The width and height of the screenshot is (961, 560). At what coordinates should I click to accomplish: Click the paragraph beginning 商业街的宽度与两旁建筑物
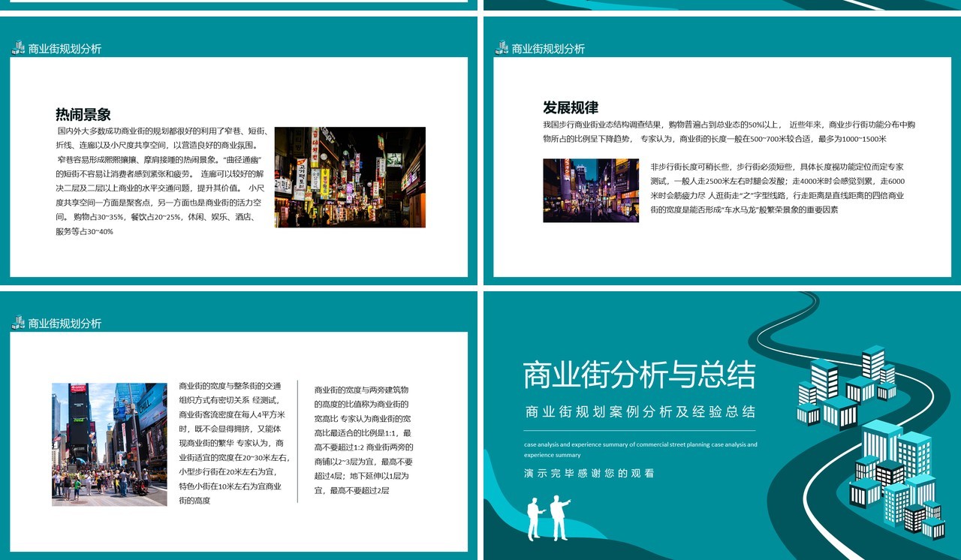point(363,440)
